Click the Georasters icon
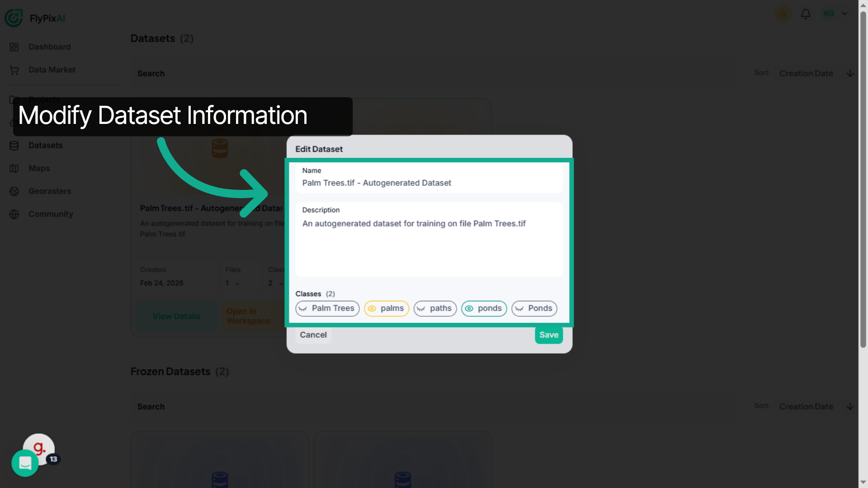The image size is (868, 488). click(14, 191)
